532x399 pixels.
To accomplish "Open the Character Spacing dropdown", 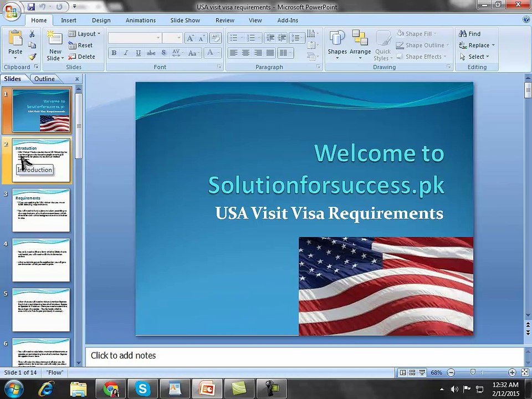I will click(177, 53).
